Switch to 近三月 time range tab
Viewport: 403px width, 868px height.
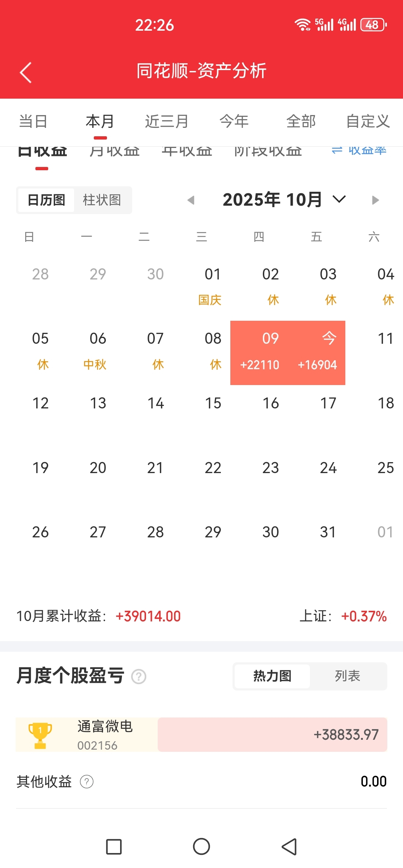pos(166,122)
